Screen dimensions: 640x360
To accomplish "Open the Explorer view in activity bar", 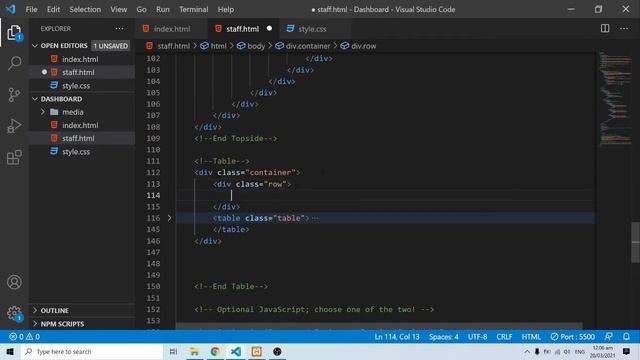I will point(14,32).
